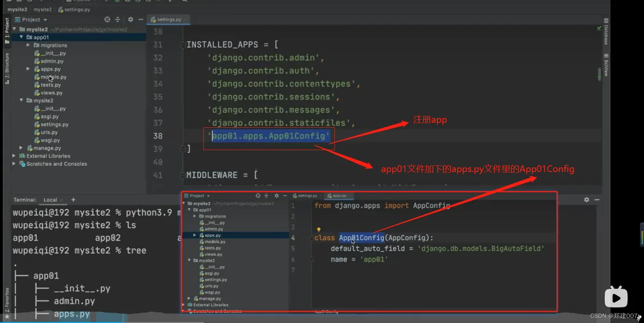
Task: Collapse all via Project panel header icon
Action: [119, 19]
